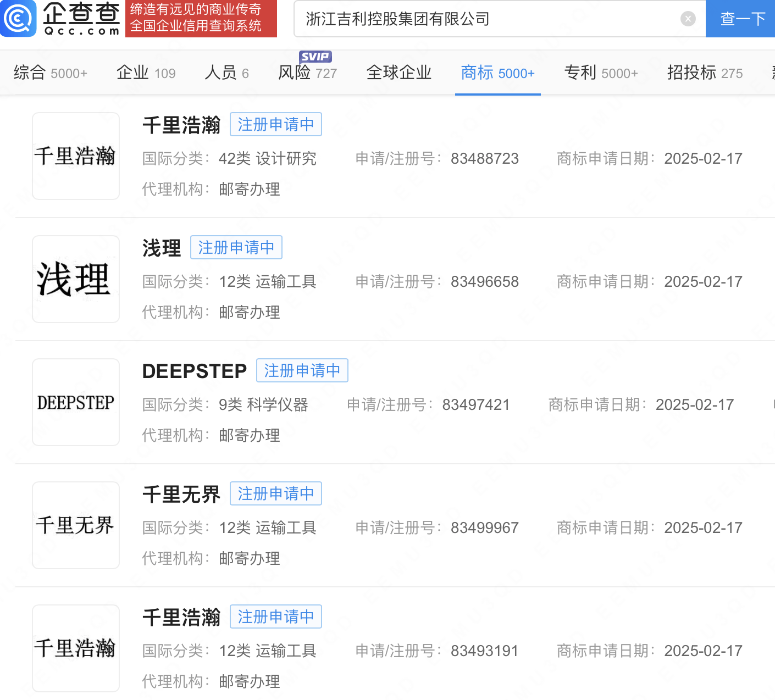Click date 2025-02-17 in the 千里无界 row
The width and height of the screenshot is (775, 700).
(704, 528)
